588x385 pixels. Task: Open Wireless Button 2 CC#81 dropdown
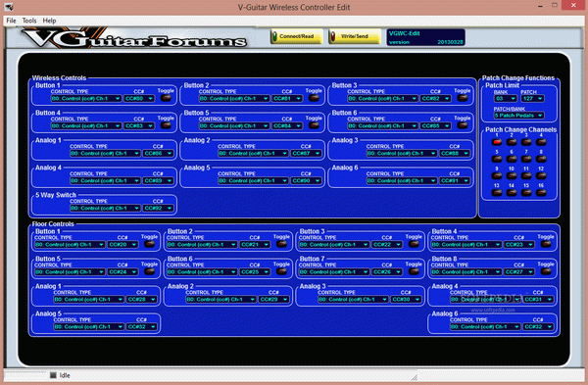point(287,99)
